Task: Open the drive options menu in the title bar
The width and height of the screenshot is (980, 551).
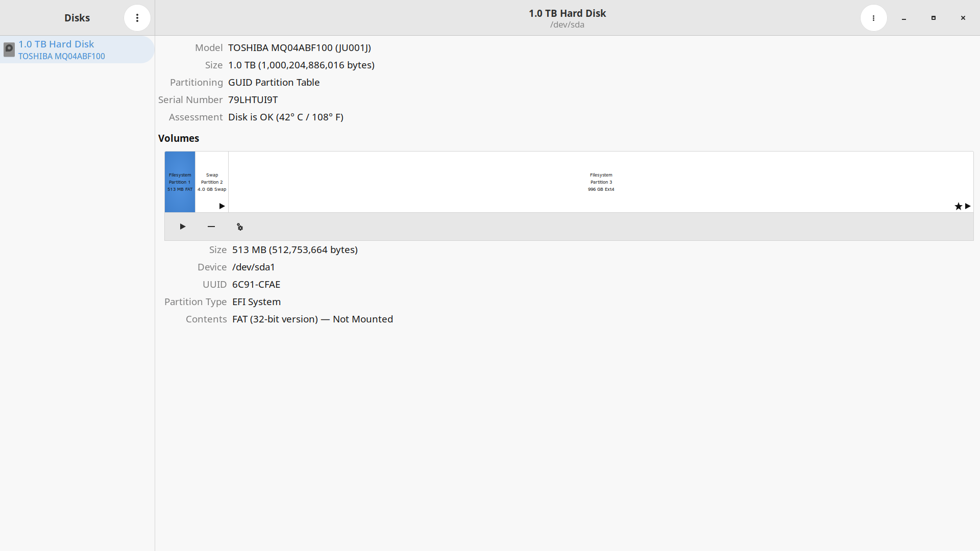Action: pyautogui.click(x=873, y=17)
